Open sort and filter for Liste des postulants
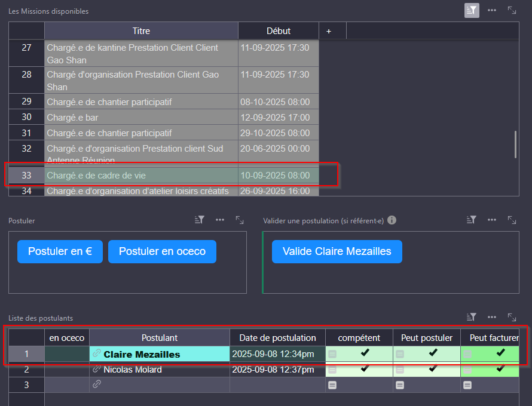 point(472,317)
